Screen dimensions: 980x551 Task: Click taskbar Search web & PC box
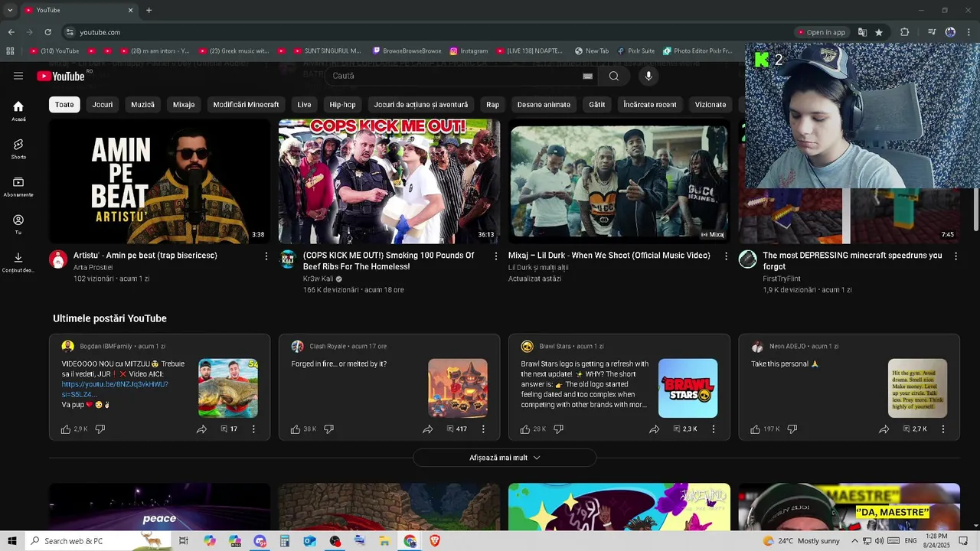pos(98,541)
